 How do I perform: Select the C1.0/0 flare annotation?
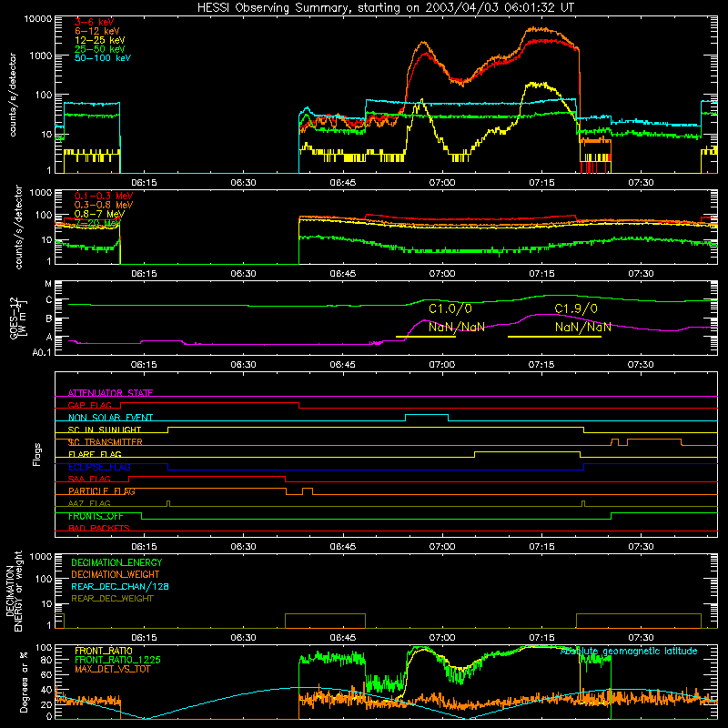click(x=450, y=308)
